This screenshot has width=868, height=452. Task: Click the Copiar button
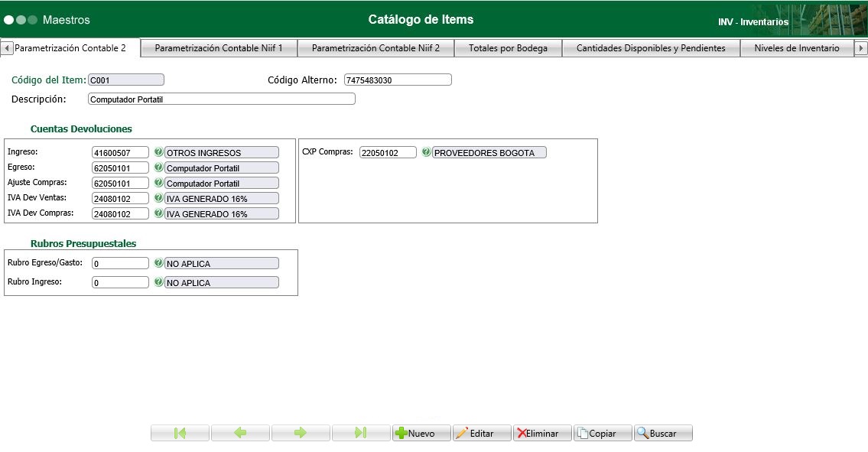pos(603,433)
